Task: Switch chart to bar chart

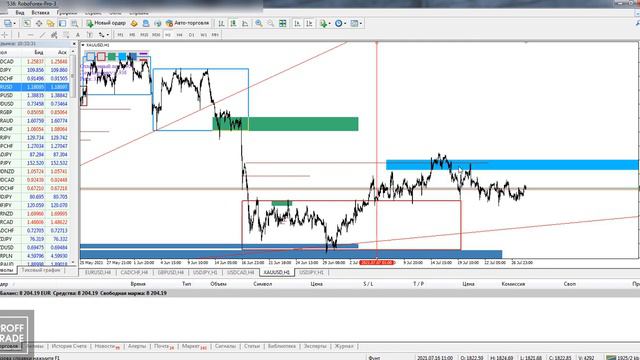Action: 221,23
